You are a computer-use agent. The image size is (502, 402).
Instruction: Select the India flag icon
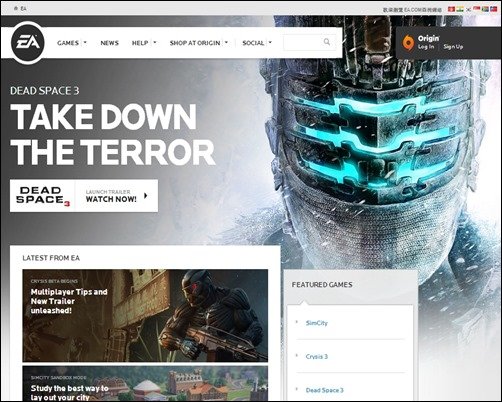[x=460, y=9]
